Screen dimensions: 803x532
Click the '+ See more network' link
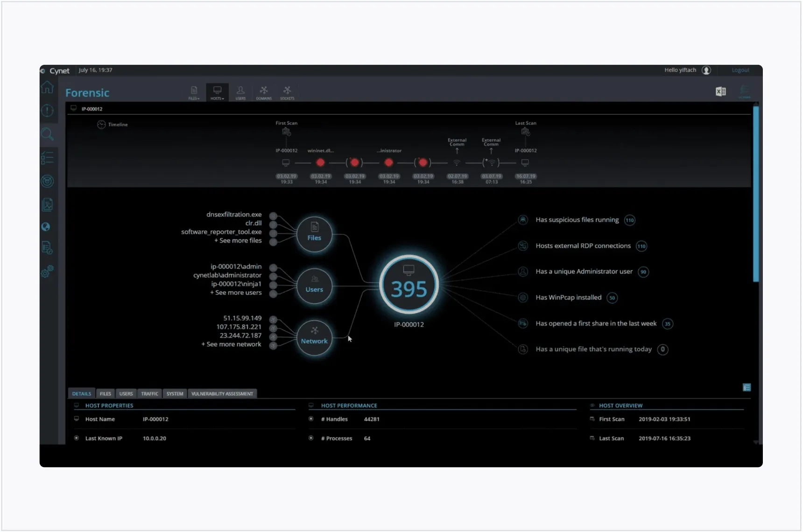pos(232,344)
